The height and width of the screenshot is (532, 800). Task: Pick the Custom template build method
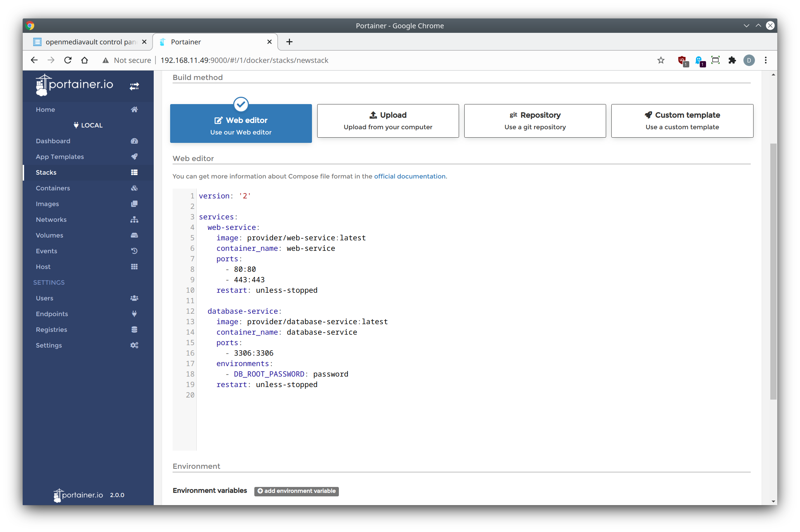[682, 121]
